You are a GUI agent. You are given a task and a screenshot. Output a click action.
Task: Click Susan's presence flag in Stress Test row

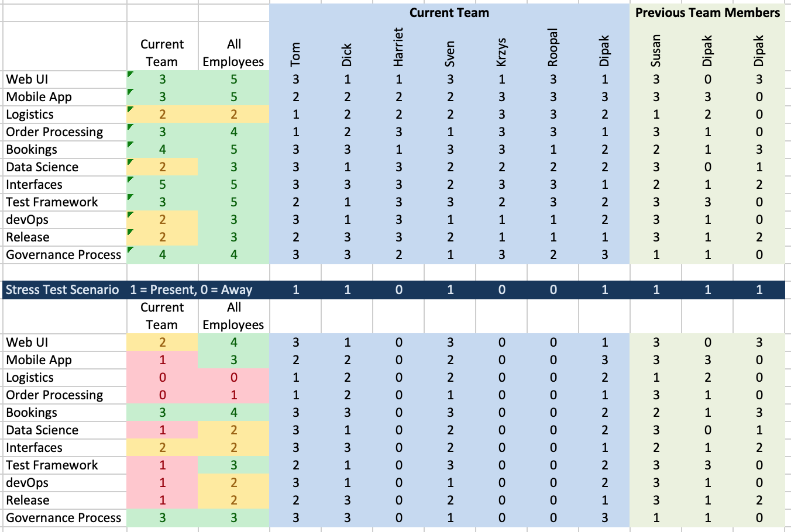coord(656,290)
